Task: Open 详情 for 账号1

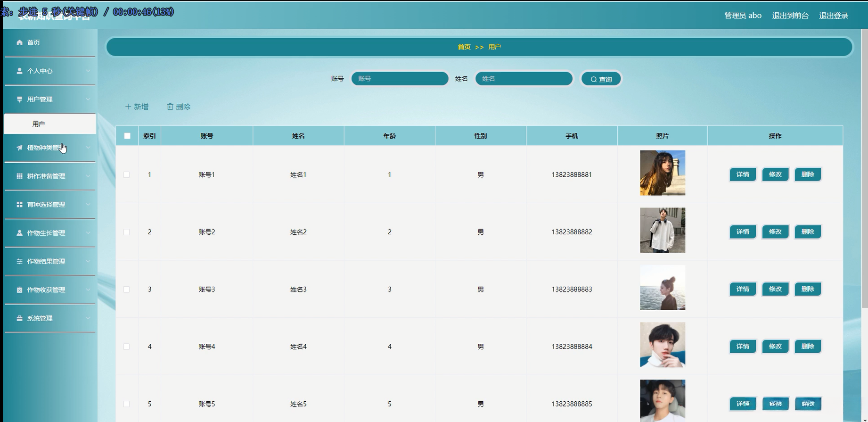Action: (x=743, y=174)
